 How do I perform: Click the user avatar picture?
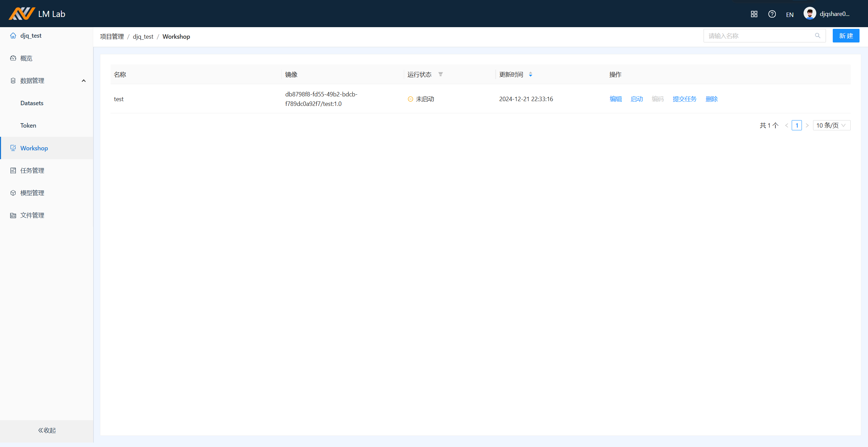pos(810,14)
